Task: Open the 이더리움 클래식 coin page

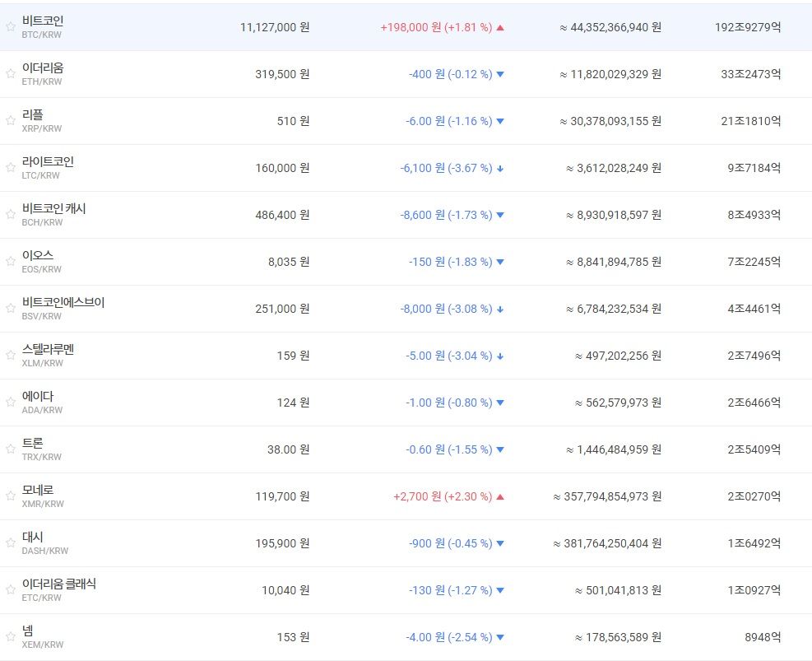Action: tap(58, 584)
